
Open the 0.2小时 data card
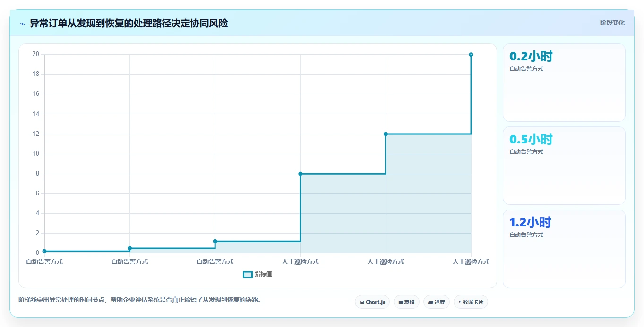(x=564, y=83)
